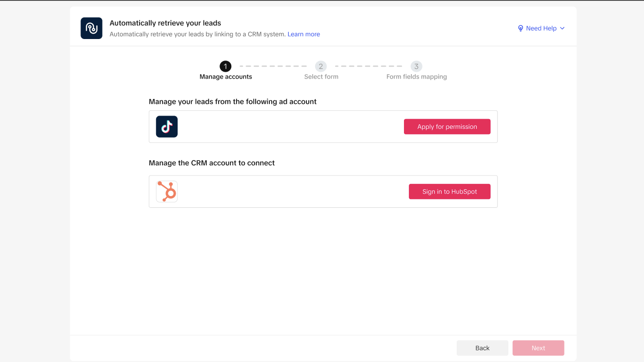Click the 'Manage your leads' ad account heading

[233, 101]
